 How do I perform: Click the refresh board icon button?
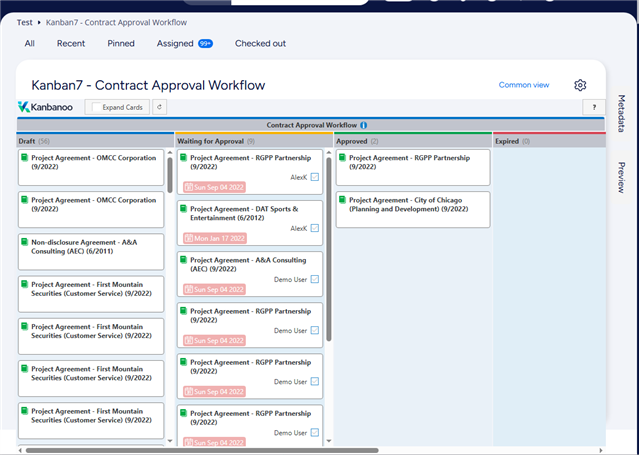[159, 107]
